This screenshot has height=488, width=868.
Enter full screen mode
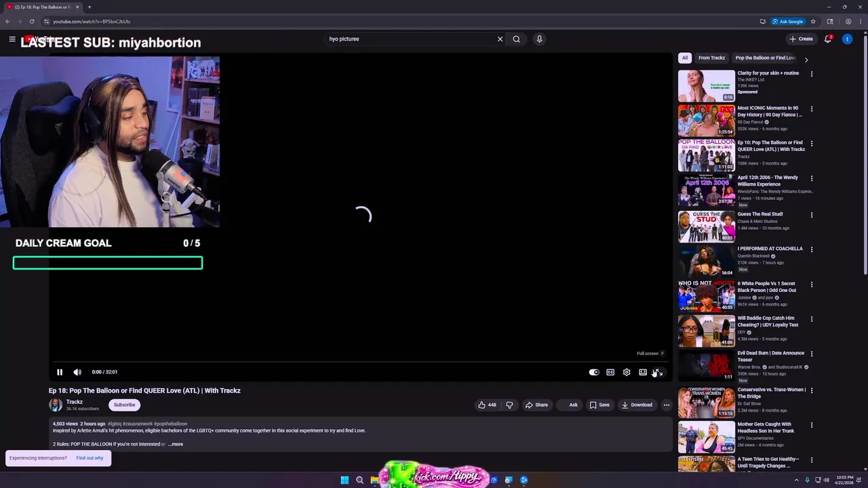[x=658, y=372]
